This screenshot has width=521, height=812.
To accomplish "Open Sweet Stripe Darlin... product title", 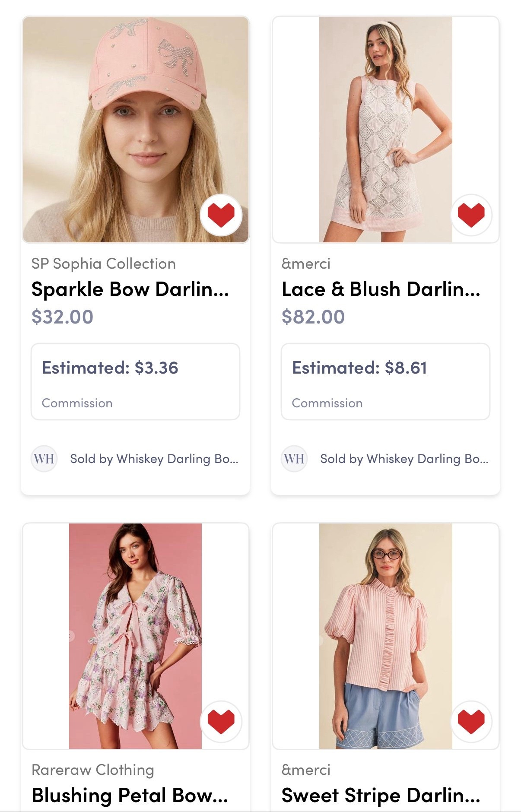I will pyautogui.click(x=381, y=795).
